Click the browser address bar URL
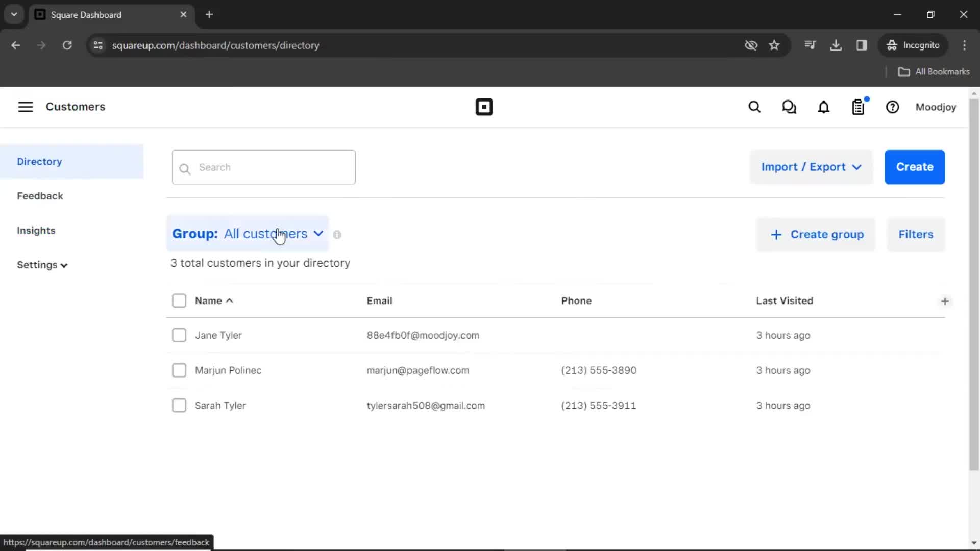The image size is (980, 551). (215, 45)
